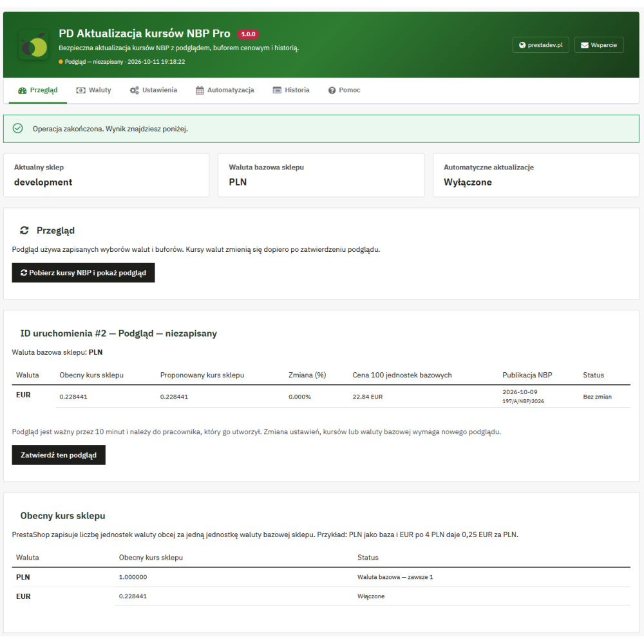Click the table number 197/A/NBP/2026
The height and width of the screenshot is (644, 644).
tap(523, 401)
